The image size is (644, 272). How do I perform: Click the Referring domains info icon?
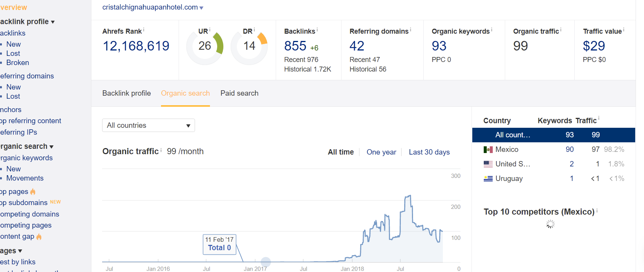pyautogui.click(x=411, y=29)
